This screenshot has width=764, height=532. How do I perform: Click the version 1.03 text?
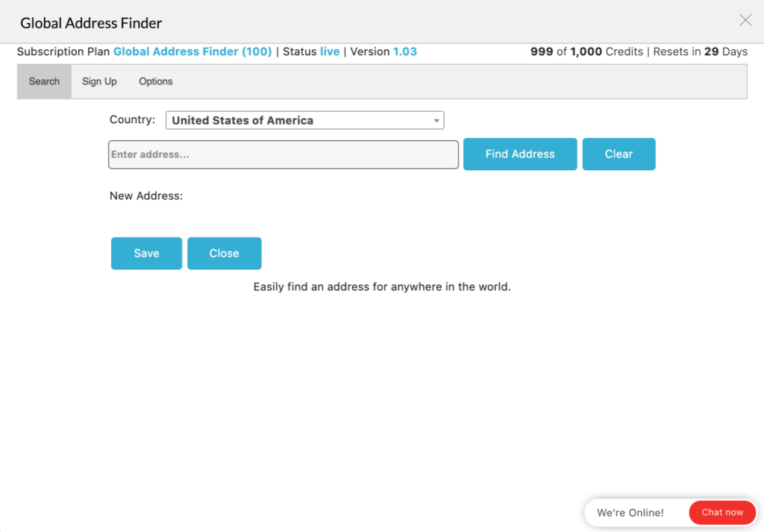tap(405, 51)
